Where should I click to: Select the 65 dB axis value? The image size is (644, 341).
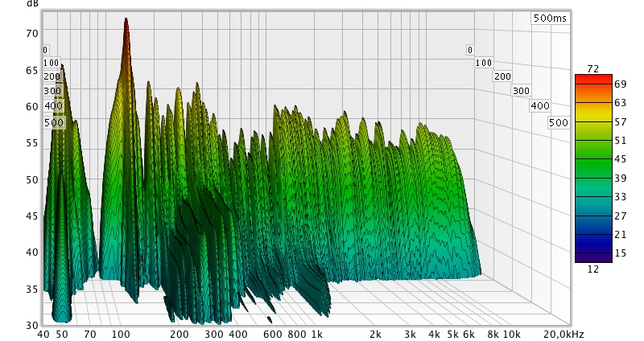point(32,70)
